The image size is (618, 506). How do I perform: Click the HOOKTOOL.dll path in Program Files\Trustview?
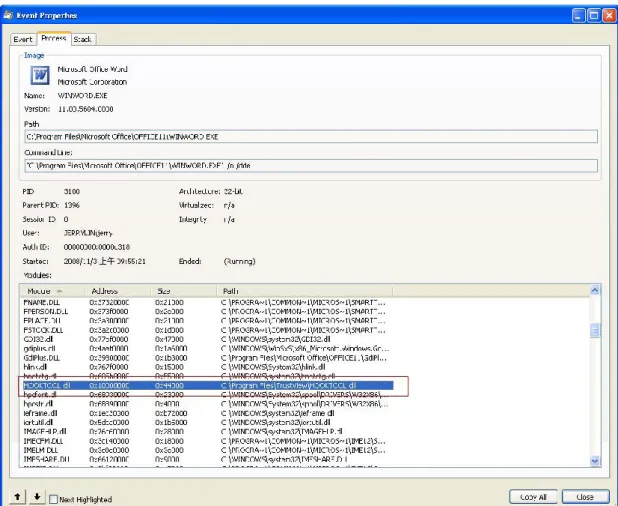(x=289, y=385)
